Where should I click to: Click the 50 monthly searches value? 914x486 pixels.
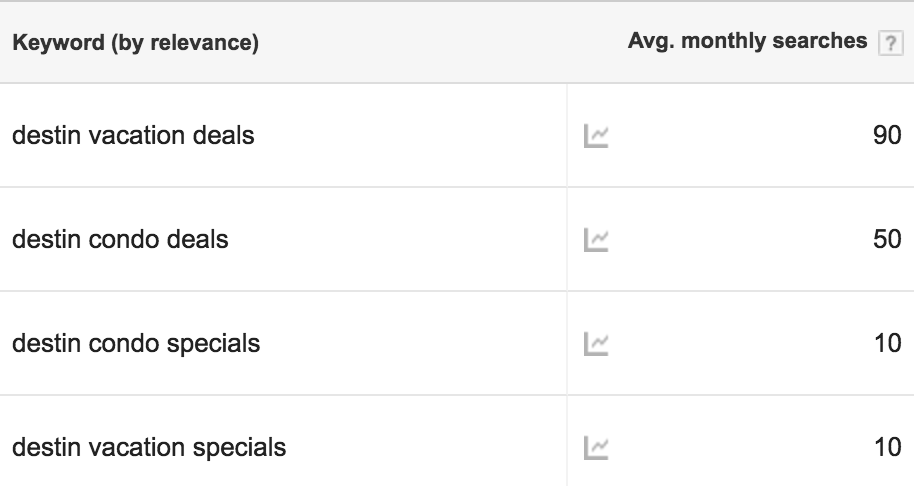click(x=887, y=240)
